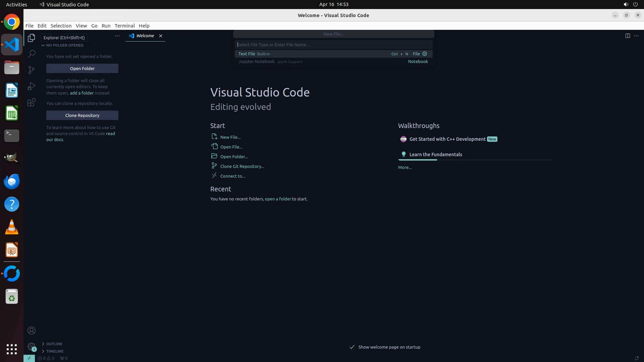
Task: Toggle the Show welcome page on startup checkbox
Action: click(x=352, y=347)
